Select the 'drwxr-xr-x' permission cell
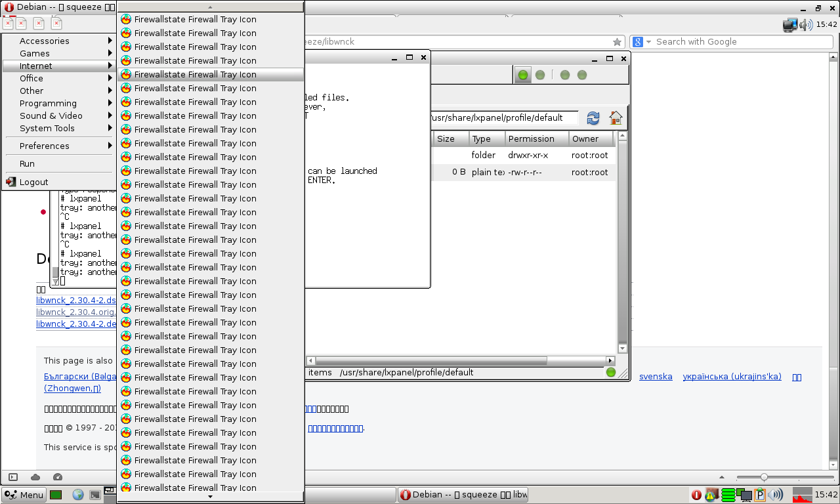Screen dimensions: 840x504 tap(528, 156)
